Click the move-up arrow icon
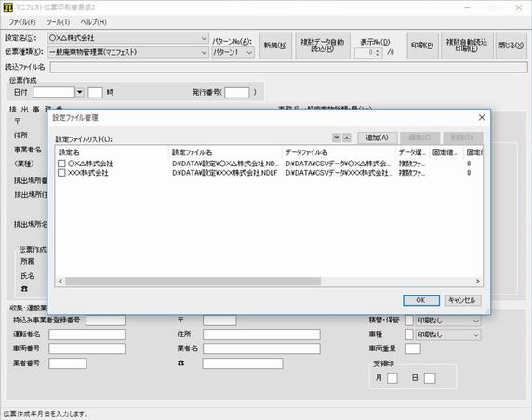 click(x=346, y=138)
